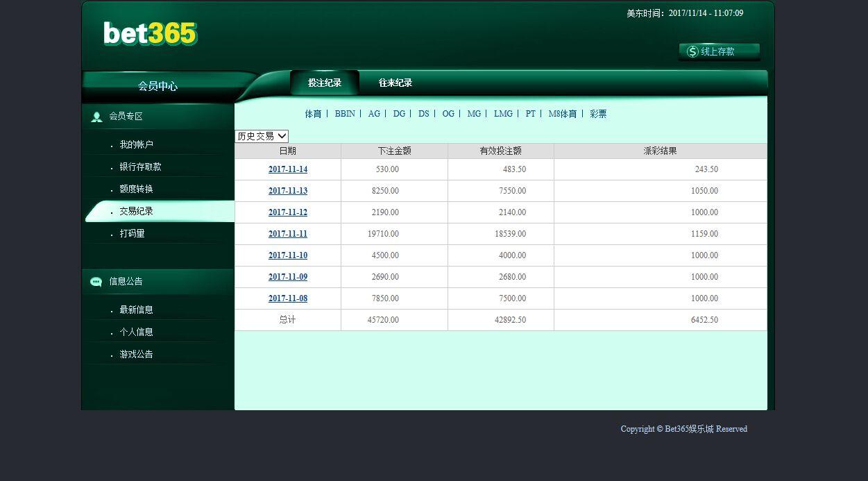Open 打码量 in sidebar
The height and width of the screenshot is (481, 868).
(132, 233)
